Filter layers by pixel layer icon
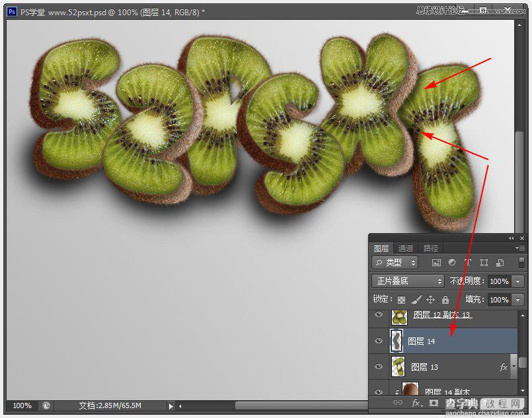The image size is (532, 418). click(436, 262)
